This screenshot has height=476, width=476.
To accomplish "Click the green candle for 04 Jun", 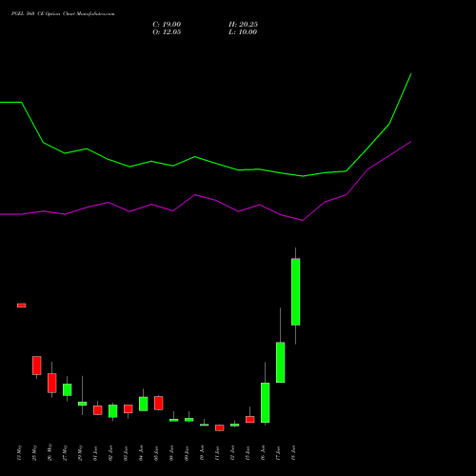I will point(144,404).
